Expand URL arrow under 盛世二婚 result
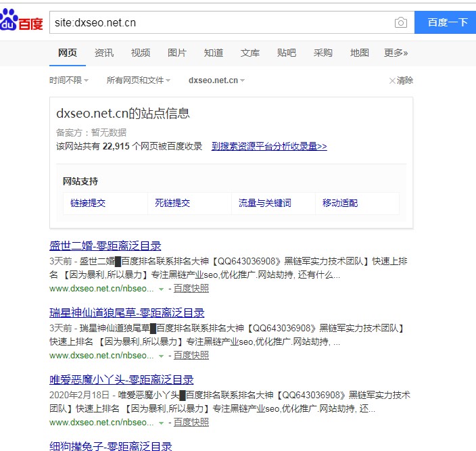The width and height of the screenshot is (476, 451). (x=161, y=289)
